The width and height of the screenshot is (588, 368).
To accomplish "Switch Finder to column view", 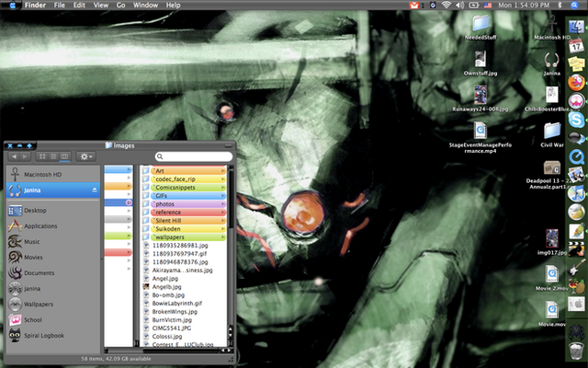I will pos(65,157).
